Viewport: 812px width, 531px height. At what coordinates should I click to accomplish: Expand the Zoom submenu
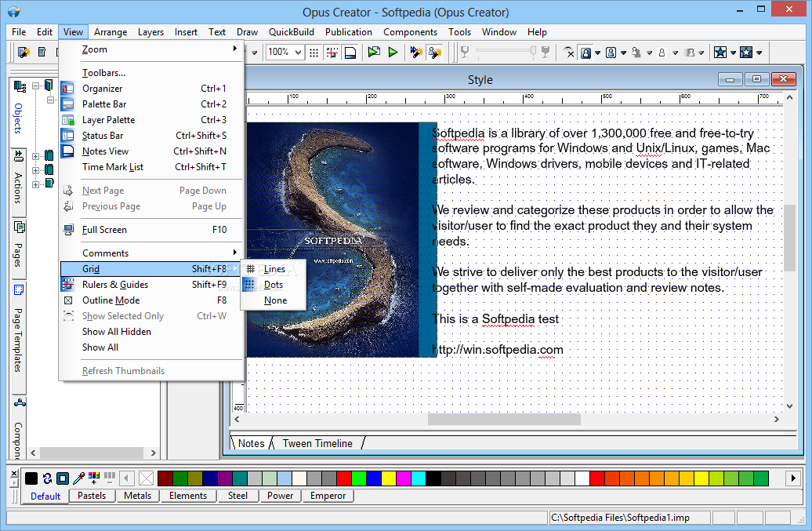click(x=151, y=49)
